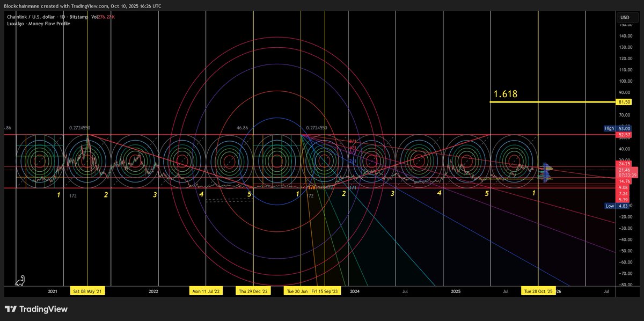The height and width of the screenshot is (321, 644).
Task: Click the 14.76 red price label
Action: click(x=625, y=181)
